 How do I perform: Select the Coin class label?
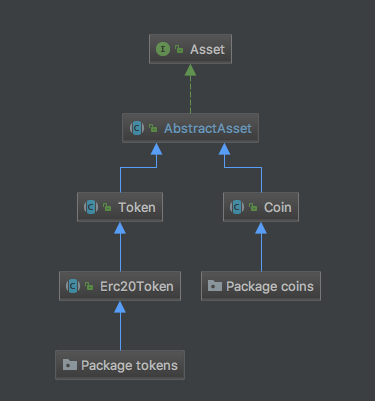[x=278, y=207]
